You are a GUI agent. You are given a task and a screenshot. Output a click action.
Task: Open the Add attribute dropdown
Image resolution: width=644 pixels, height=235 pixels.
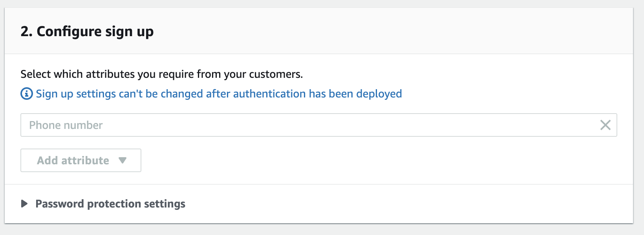tap(81, 160)
